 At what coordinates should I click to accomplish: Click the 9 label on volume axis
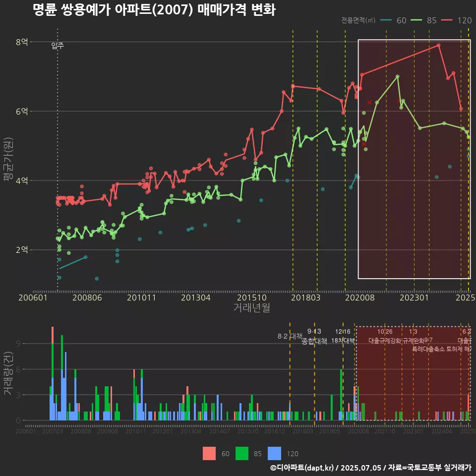pos(18,344)
